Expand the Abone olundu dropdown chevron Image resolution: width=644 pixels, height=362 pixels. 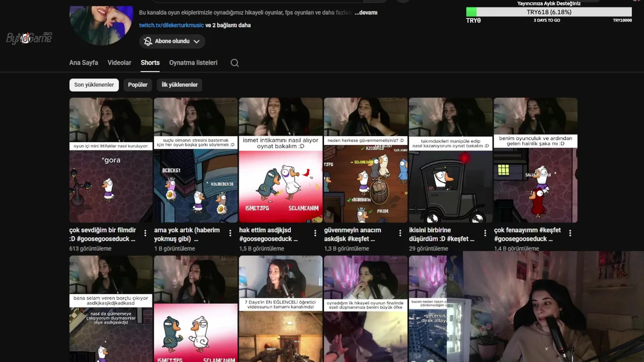pos(196,41)
